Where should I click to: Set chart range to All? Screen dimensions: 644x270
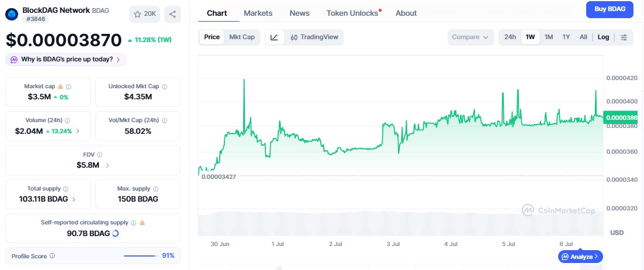(583, 37)
